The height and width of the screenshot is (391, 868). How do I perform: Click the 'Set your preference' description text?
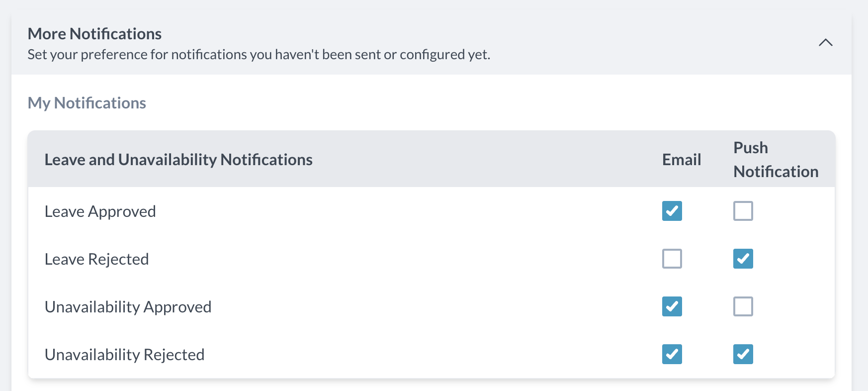(259, 54)
